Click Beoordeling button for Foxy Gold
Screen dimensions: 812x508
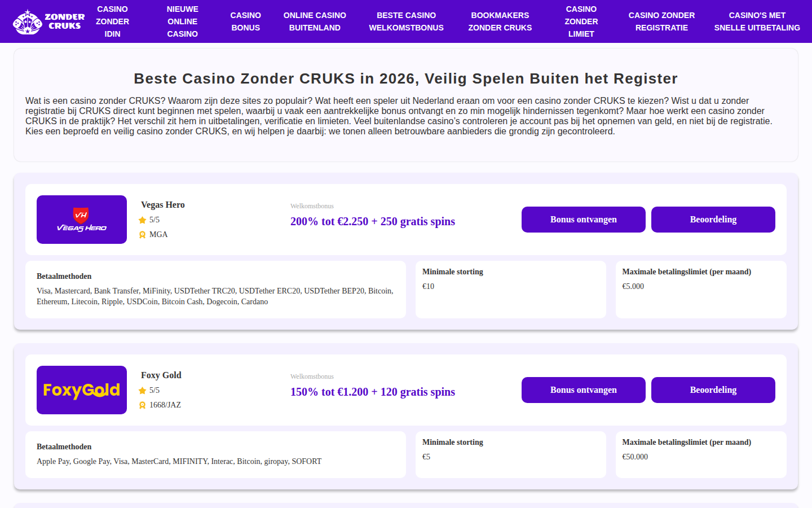click(x=713, y=390)
